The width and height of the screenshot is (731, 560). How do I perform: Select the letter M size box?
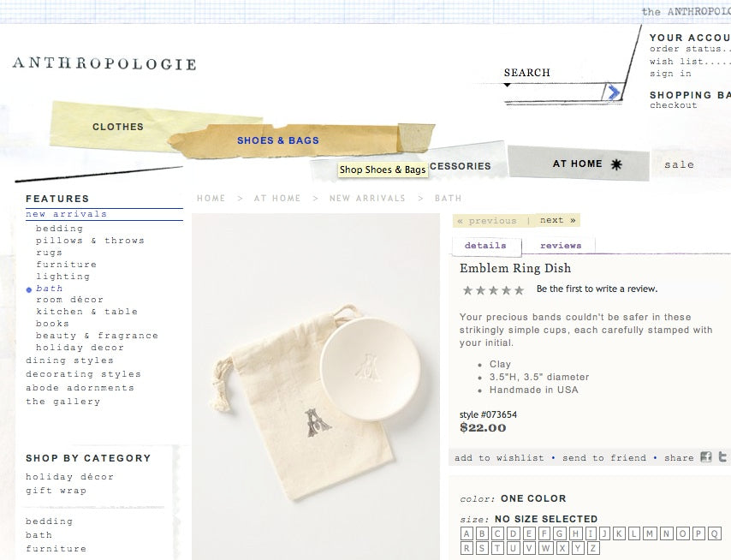coord(650,533)
